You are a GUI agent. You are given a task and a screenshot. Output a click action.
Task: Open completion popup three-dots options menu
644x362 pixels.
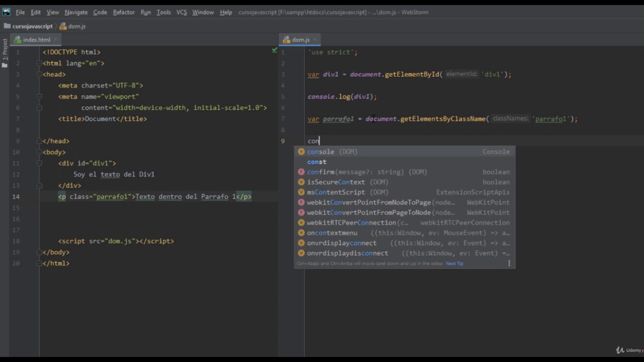coord(509,263)
